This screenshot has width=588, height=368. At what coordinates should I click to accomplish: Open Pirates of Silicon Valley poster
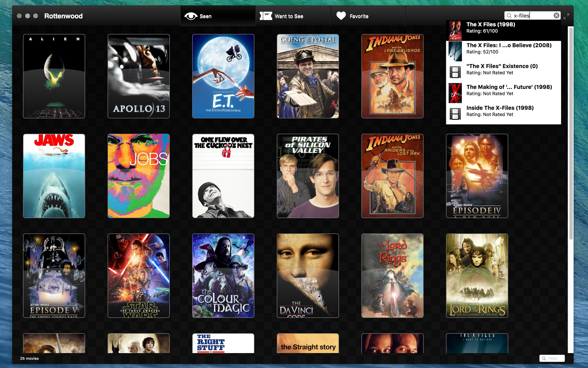coord(308,176)
